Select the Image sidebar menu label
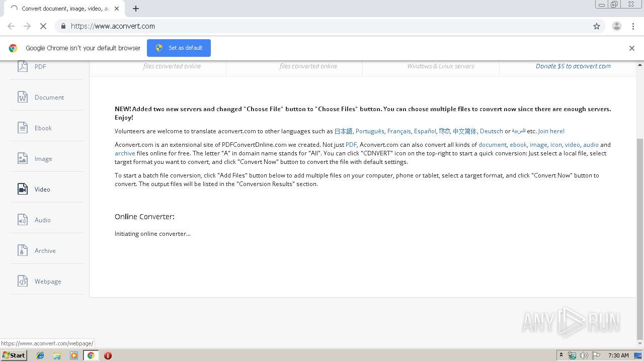This screenshot has height=362, width=644. 43,159
